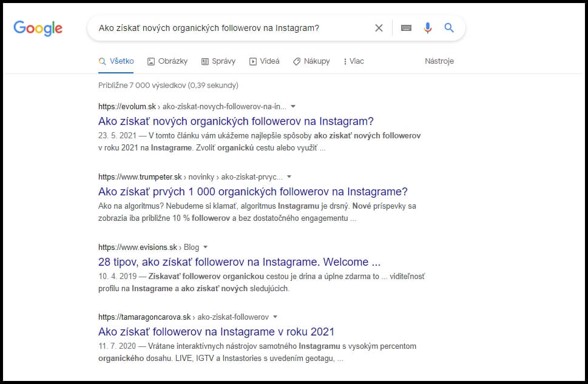Click snippet date '11. 7. 2020'

(117, 346)
